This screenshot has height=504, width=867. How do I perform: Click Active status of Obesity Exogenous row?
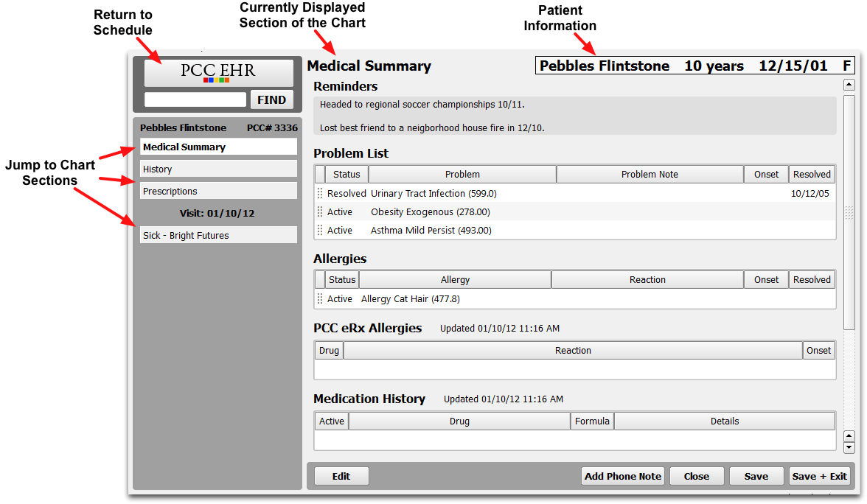(x=339, y=211)
